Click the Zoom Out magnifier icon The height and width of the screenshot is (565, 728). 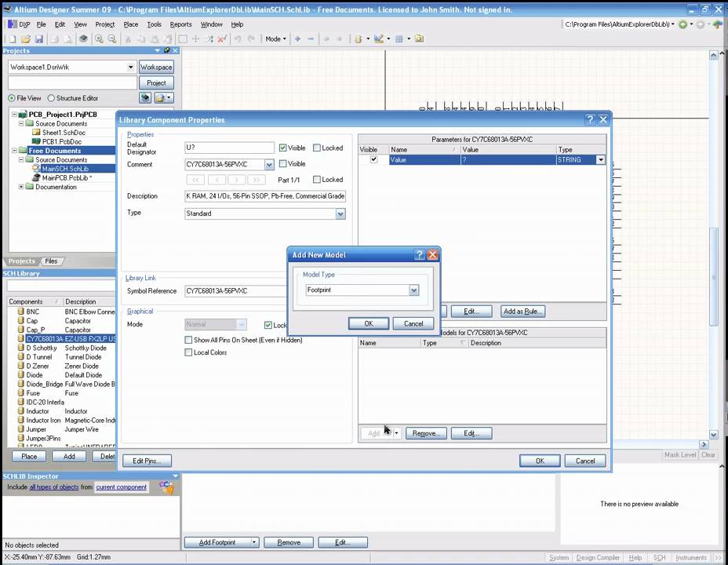coord(112,39)
